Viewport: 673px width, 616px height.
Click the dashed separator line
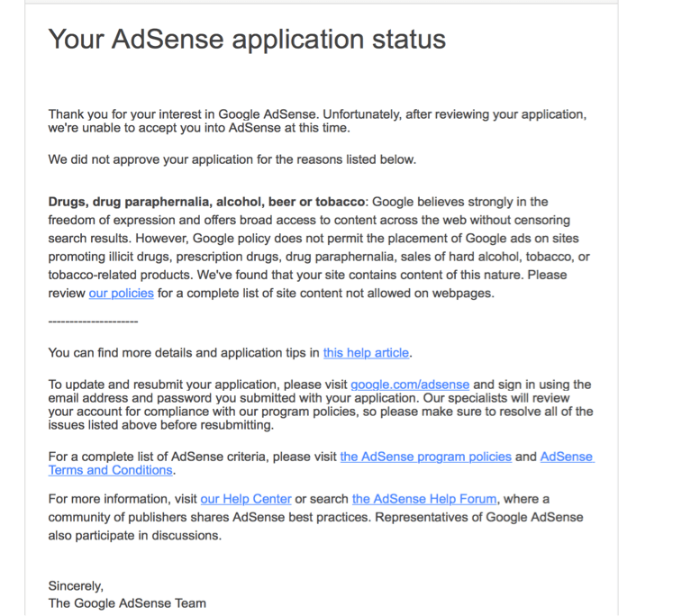(x=93, y=322)
